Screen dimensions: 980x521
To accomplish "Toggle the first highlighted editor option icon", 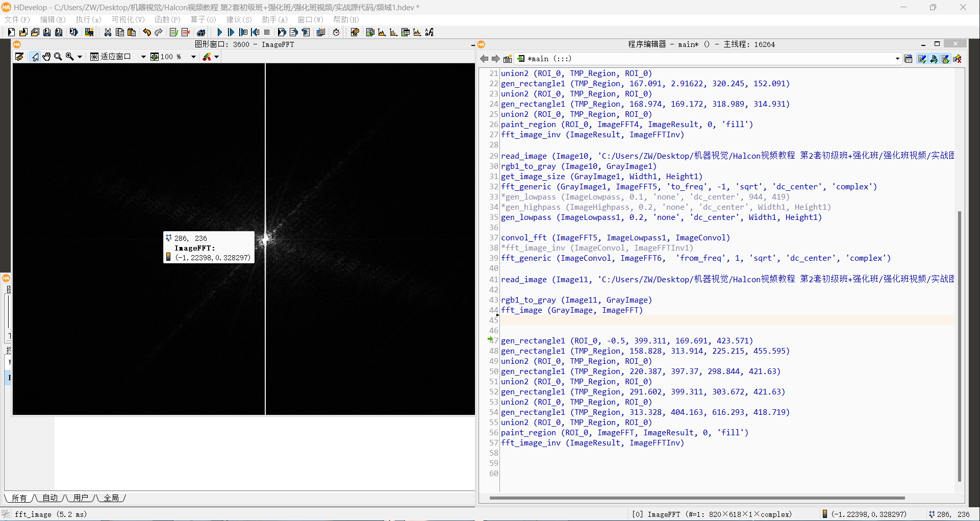I will [922, 59].
